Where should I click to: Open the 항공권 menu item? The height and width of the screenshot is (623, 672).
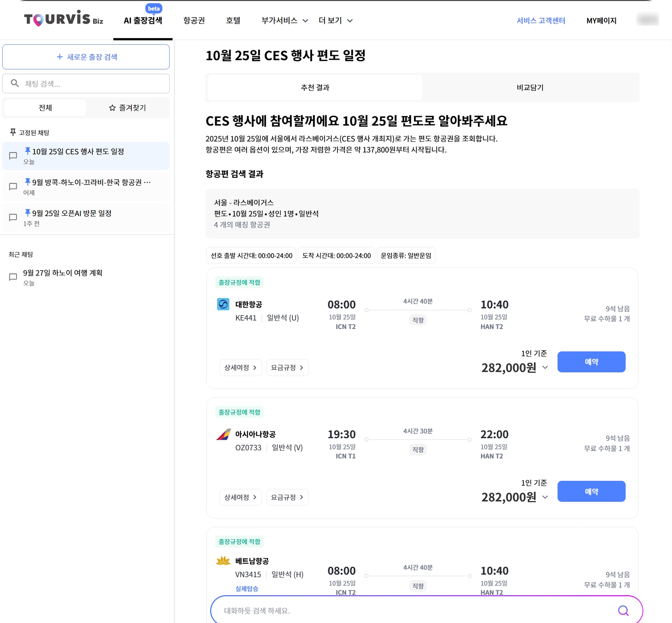[194, 20]
